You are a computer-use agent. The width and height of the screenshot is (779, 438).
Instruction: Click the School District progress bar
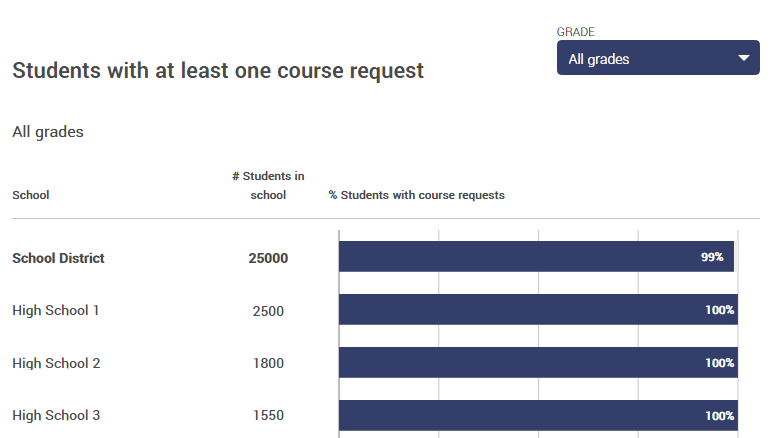tap(520, 257)
